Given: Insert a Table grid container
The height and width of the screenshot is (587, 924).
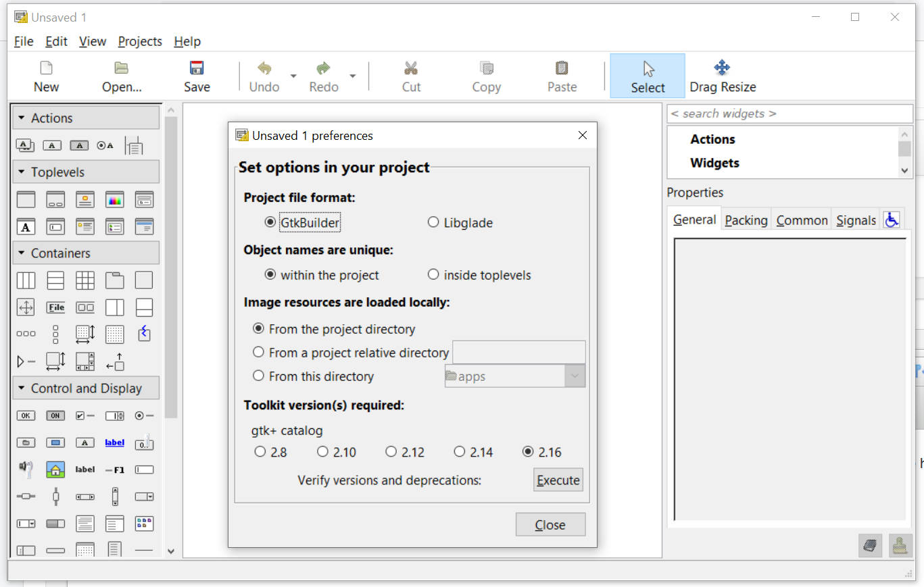Looking at the screenshot, I should (85, 280).
